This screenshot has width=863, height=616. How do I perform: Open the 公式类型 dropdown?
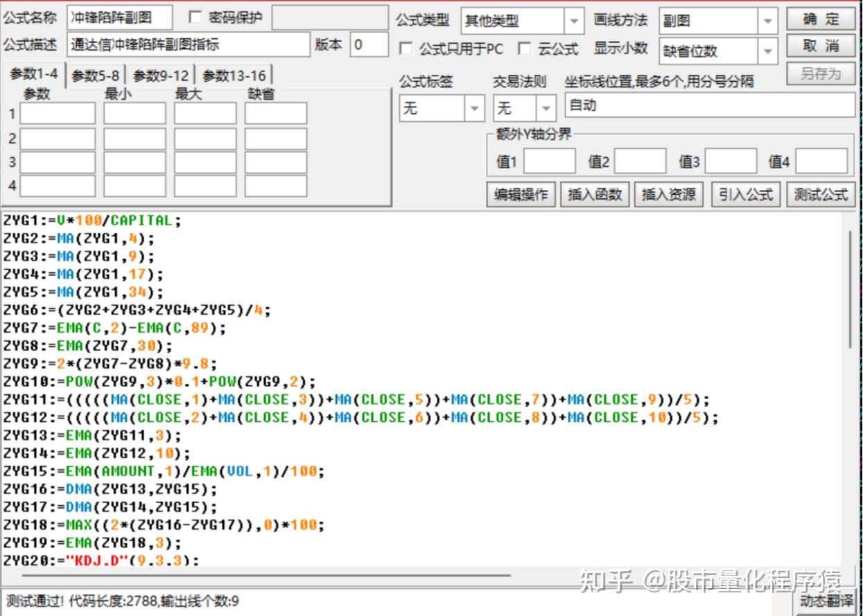click(x=575, y=21)
